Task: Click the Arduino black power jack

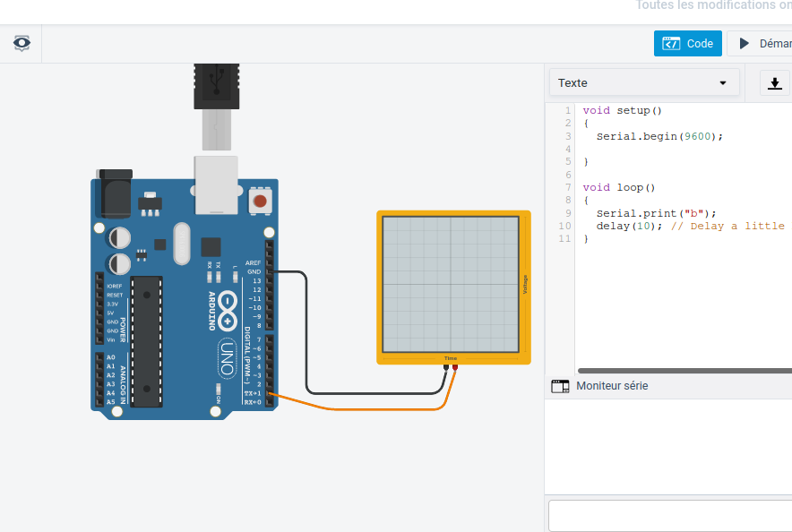Action: pyautogui.click(x=113, y=194)
